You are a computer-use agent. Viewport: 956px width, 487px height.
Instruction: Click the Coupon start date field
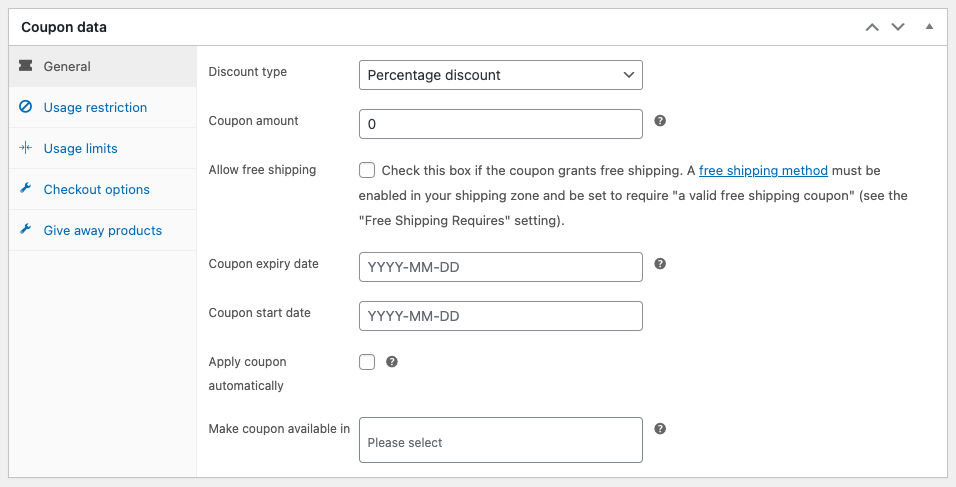point(501,316)
